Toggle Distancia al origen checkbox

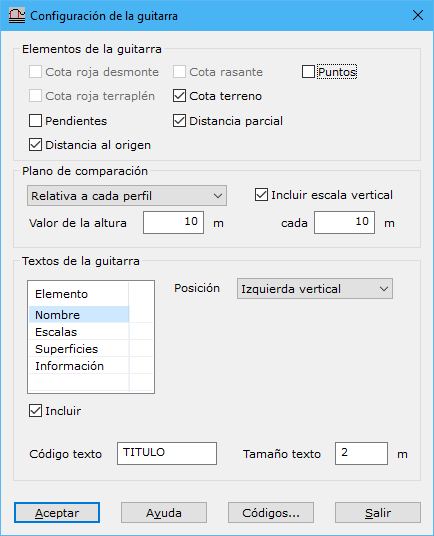click(35, 145)
